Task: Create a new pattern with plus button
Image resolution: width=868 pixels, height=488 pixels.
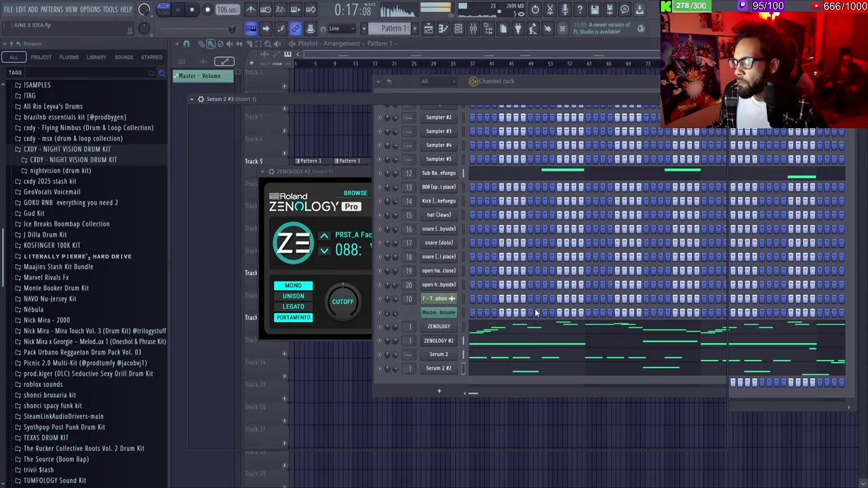Action: point(416,28)
